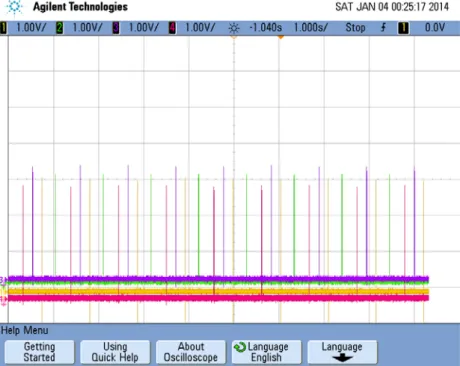460x366 pixels.
Task: Click the rising-edge trigger slope icon
Action: pyautogui.click(x=383, y=27)
